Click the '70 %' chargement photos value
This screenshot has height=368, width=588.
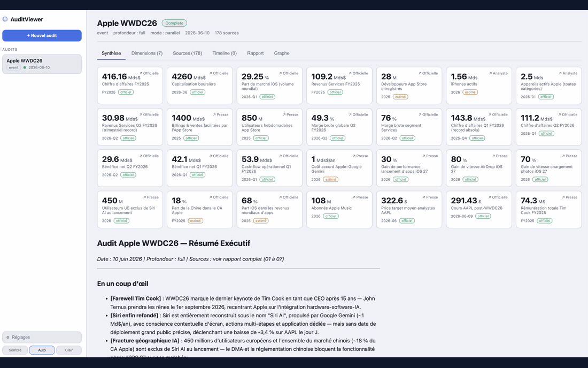pos(528,159)
